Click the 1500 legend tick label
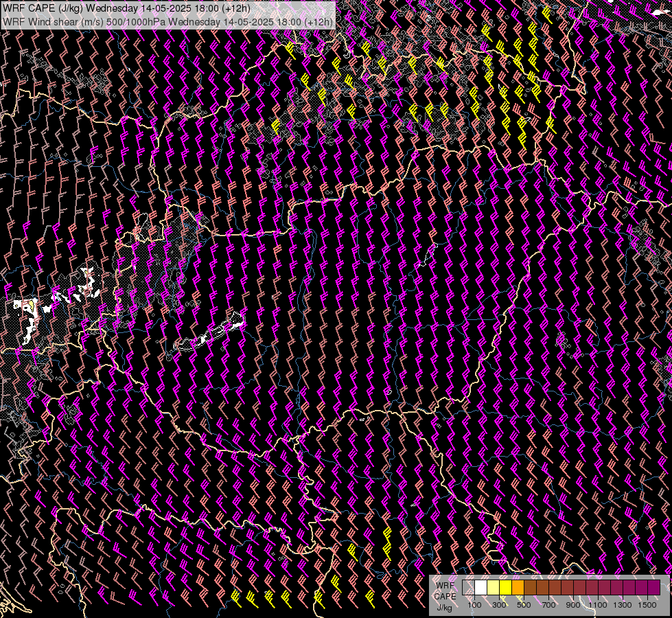 [647, 605]
